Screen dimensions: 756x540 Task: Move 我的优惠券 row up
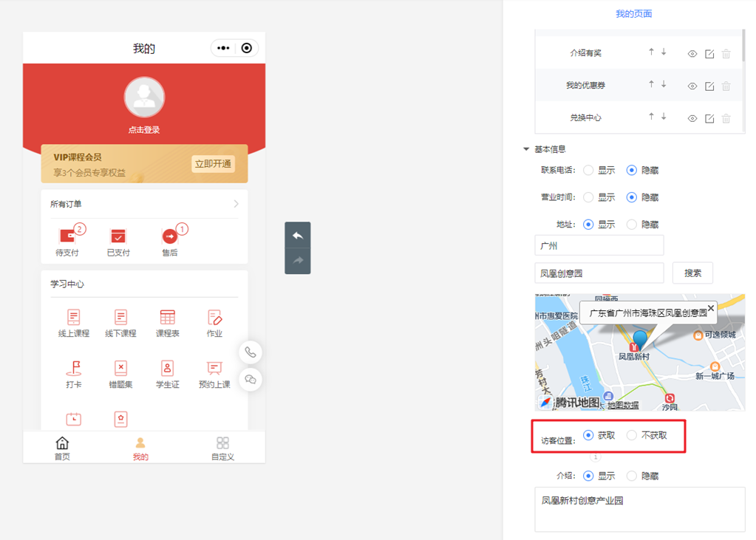(x=651, y=84)
